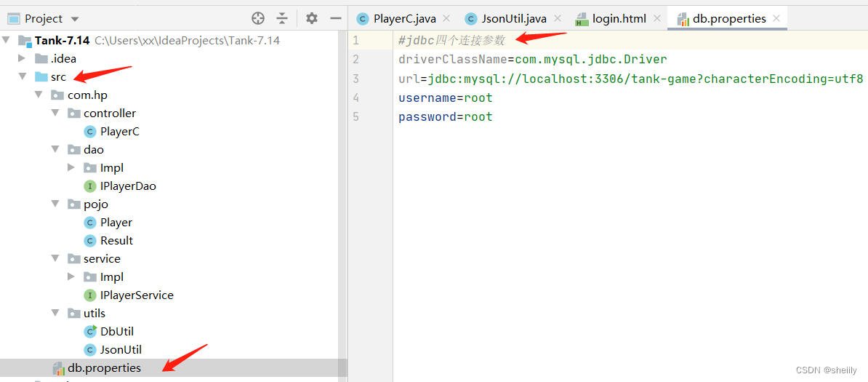Select the IPlayerDao interface icon

(89, 186)
